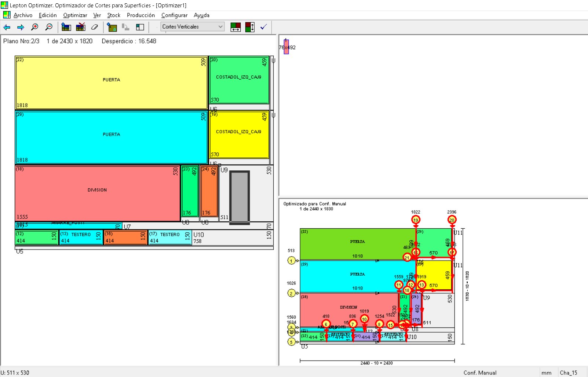The height and width of the screenshot is (377, 588).
Task: Open the Producción menu
Action: tap(140, 15)
